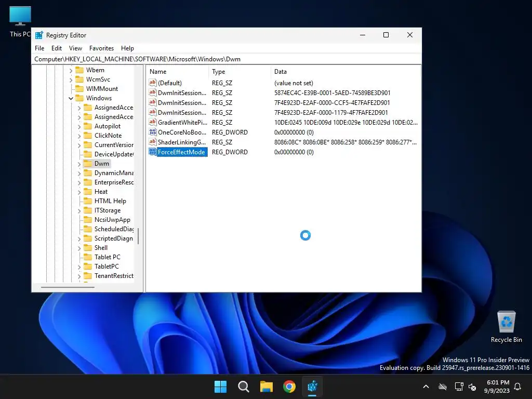Click the Registry Editor title bar icon
The image size is (532, 399).
(39, 35)
